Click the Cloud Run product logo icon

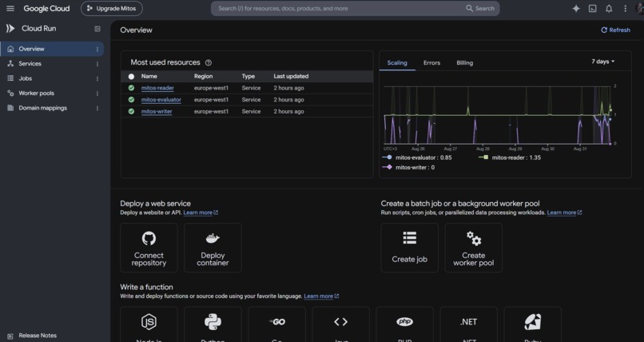[x=10, y=28]
